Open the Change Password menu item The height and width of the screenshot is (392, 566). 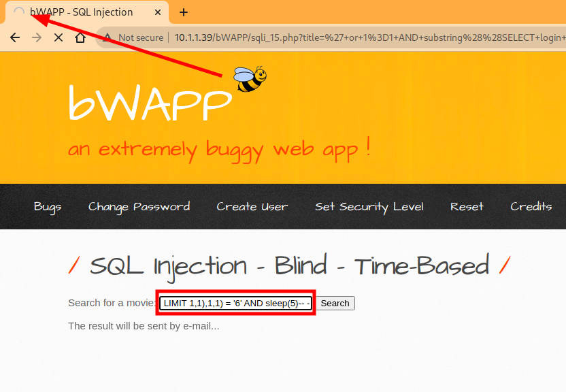pos(139,207)
